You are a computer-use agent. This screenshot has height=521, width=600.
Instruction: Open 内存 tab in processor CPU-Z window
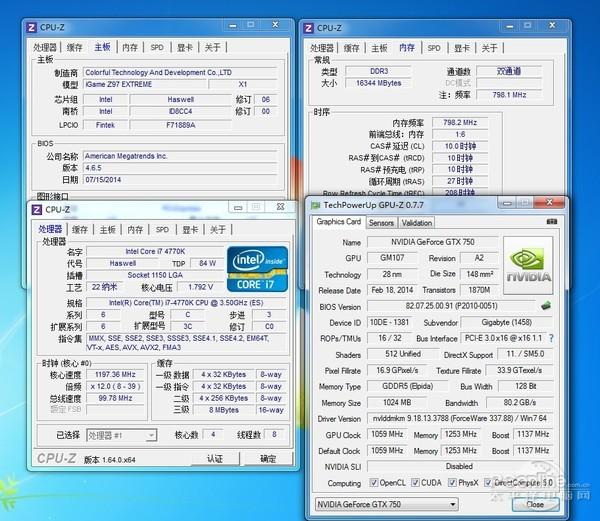click(135, 230)
